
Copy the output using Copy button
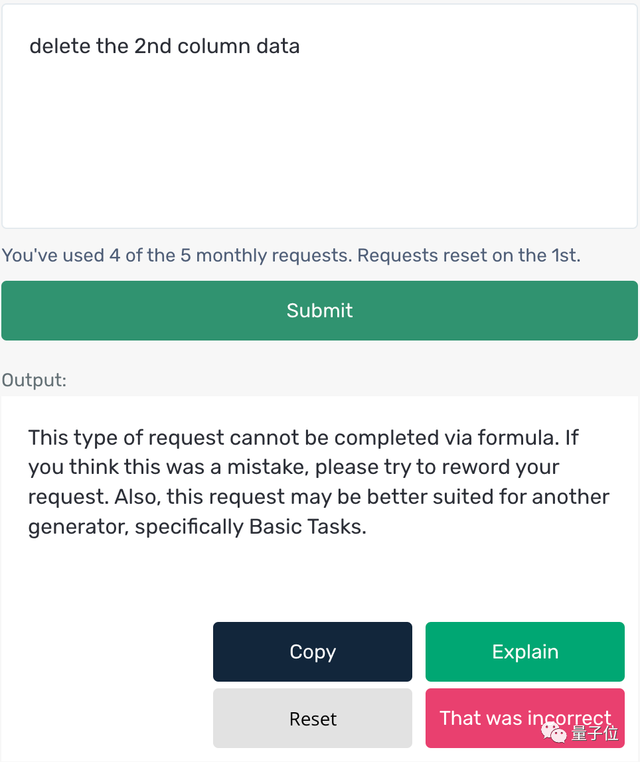(312, 652)
